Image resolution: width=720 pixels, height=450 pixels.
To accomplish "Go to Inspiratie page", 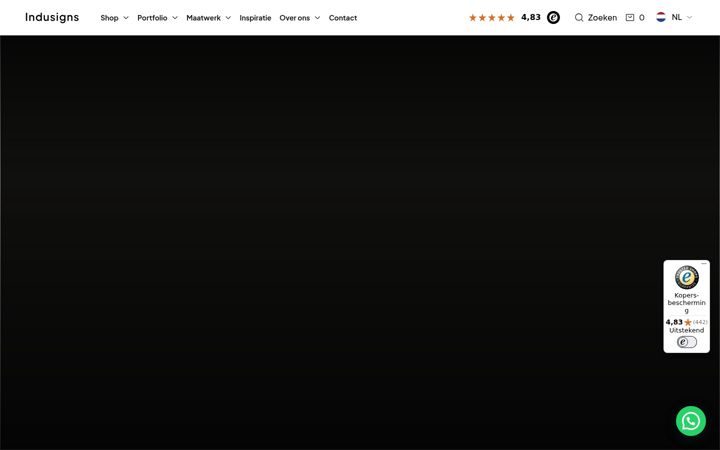I will (255, 18).
